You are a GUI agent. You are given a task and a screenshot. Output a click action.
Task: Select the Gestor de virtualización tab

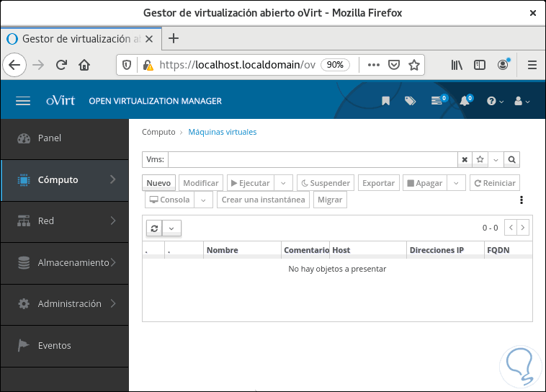[x=81, y=39]
